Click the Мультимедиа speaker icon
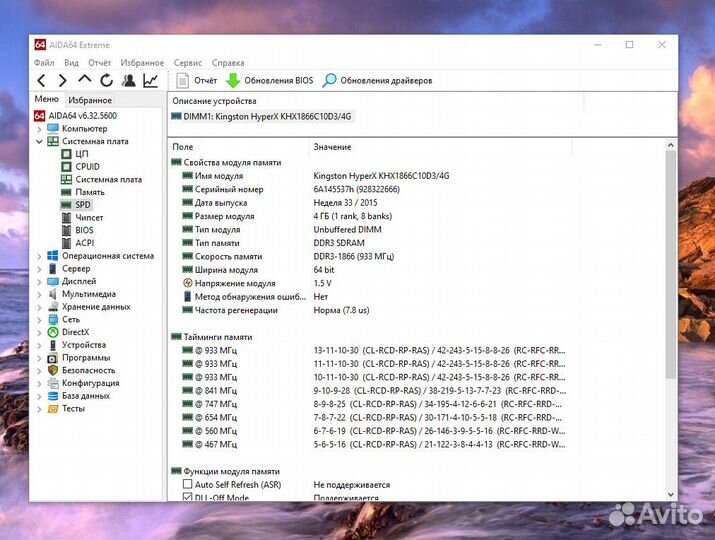This screenshot has width=715, height=540. pyautogui.click(x=53, y=294)
